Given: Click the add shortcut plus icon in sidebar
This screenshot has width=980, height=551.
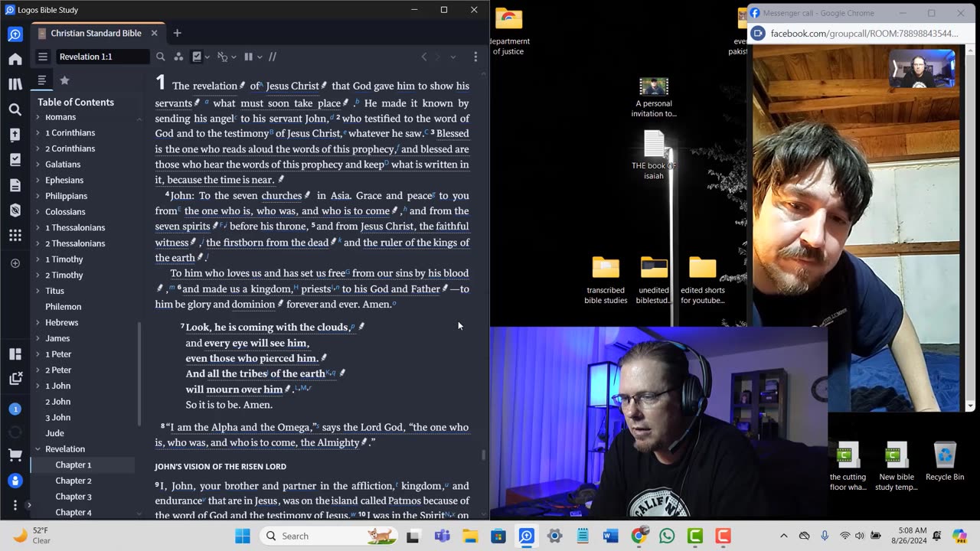Looking at the screenshot, I should point(15,263).
